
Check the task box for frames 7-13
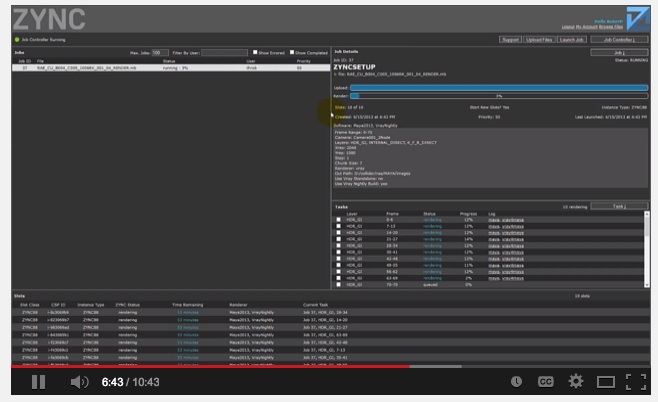[338, 226]
